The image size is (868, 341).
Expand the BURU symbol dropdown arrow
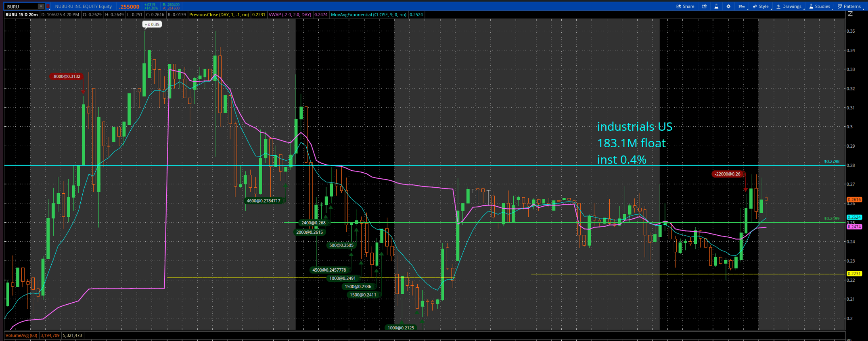tap(41, 6)
